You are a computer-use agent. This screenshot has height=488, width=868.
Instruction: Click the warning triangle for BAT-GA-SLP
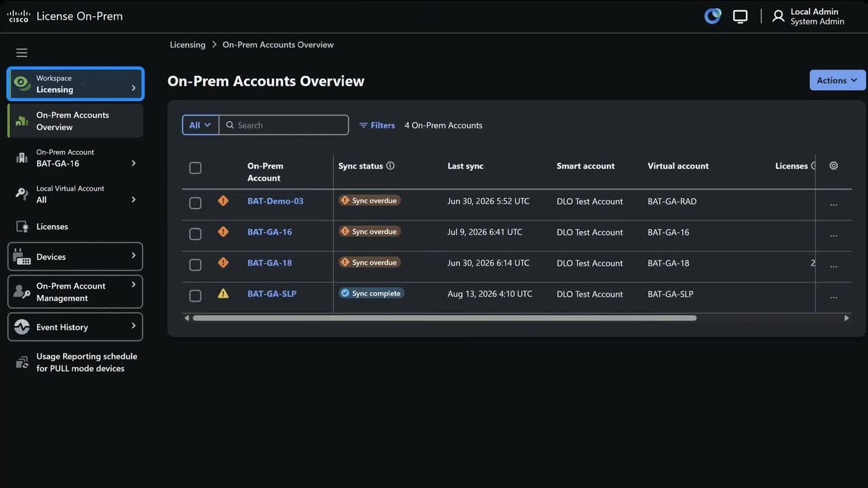coord(223,293)
